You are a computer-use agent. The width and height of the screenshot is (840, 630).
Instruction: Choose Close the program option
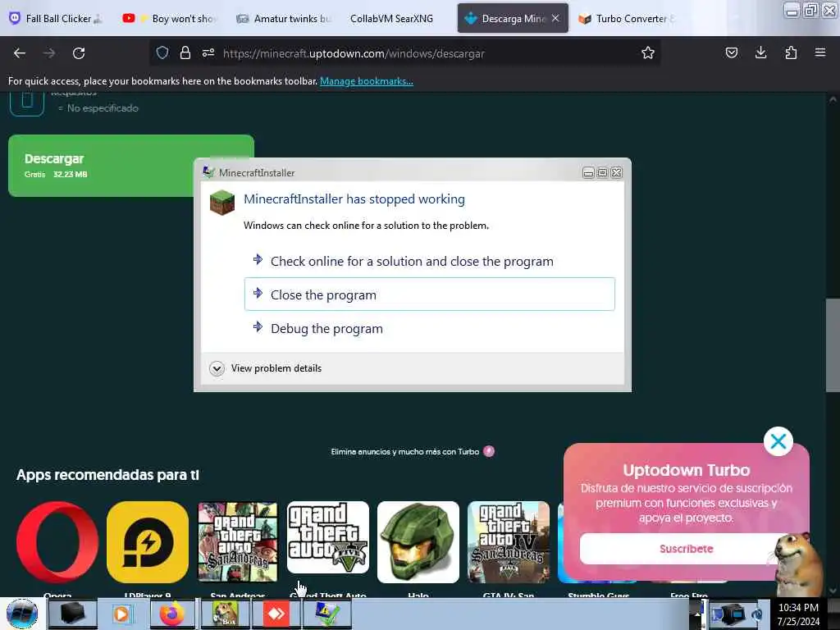430,294
